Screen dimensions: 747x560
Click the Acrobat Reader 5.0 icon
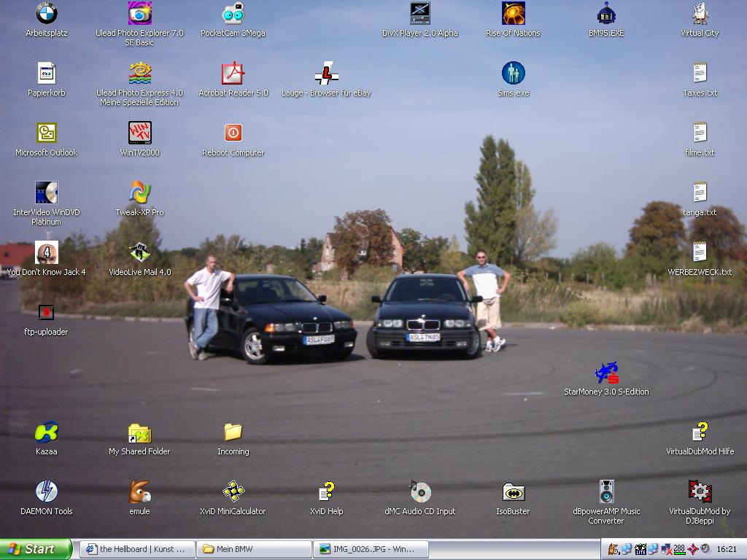coord(233,74)
